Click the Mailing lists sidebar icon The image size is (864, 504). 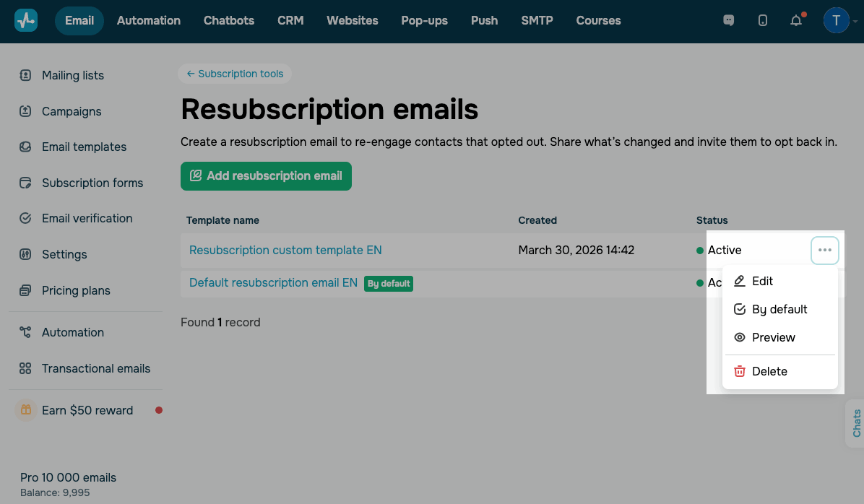click(25, 75)
